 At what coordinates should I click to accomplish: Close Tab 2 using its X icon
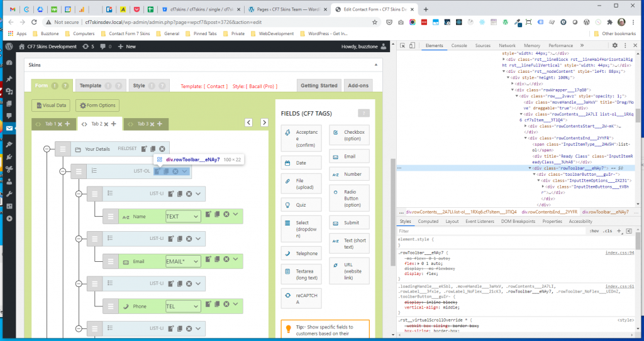[x=106, y=124]
